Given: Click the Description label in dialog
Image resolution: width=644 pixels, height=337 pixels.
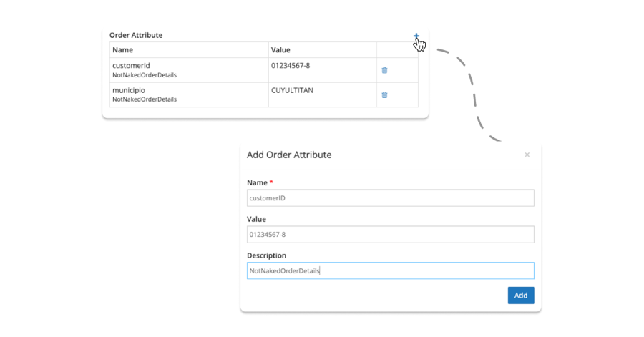Looking at the screenshot, I should pos(266,255).
